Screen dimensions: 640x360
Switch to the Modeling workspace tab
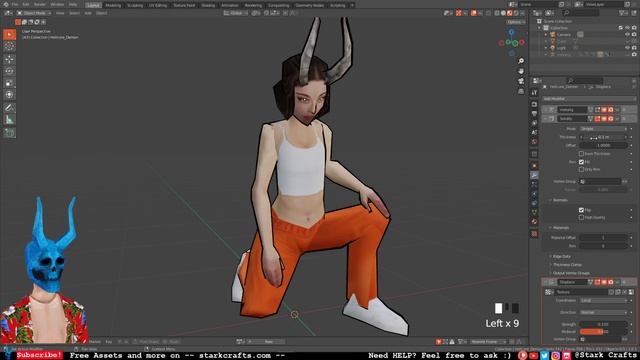(113, 5)
